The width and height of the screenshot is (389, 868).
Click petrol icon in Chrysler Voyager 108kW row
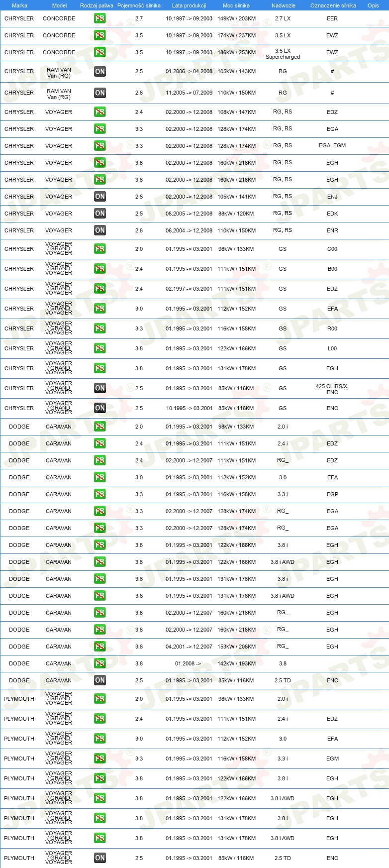pos(100,112)
